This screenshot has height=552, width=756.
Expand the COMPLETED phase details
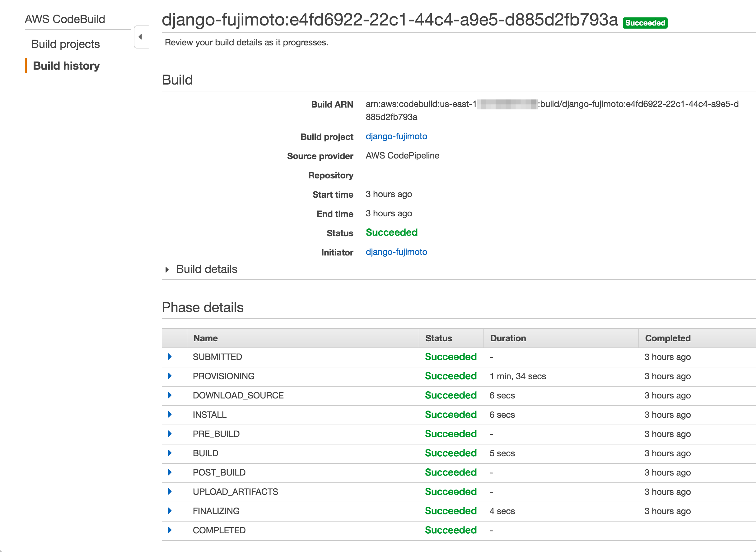click(x=170, y=530)
